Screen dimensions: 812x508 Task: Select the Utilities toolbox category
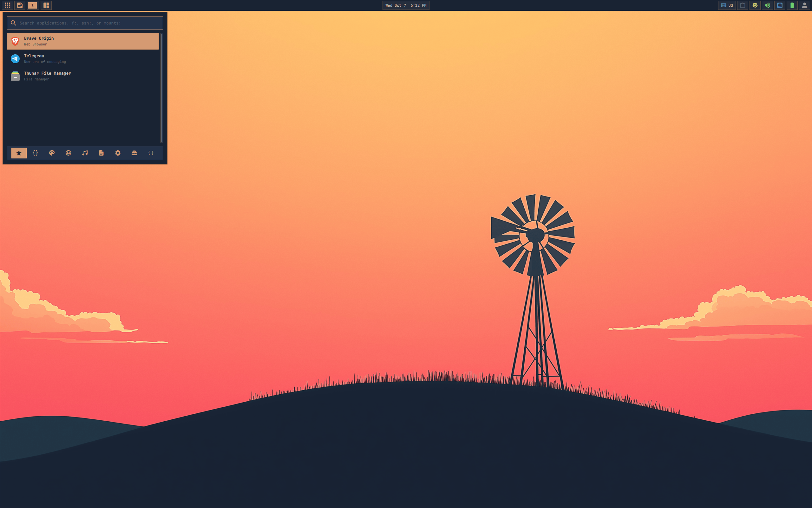click(x=134, y=153)
